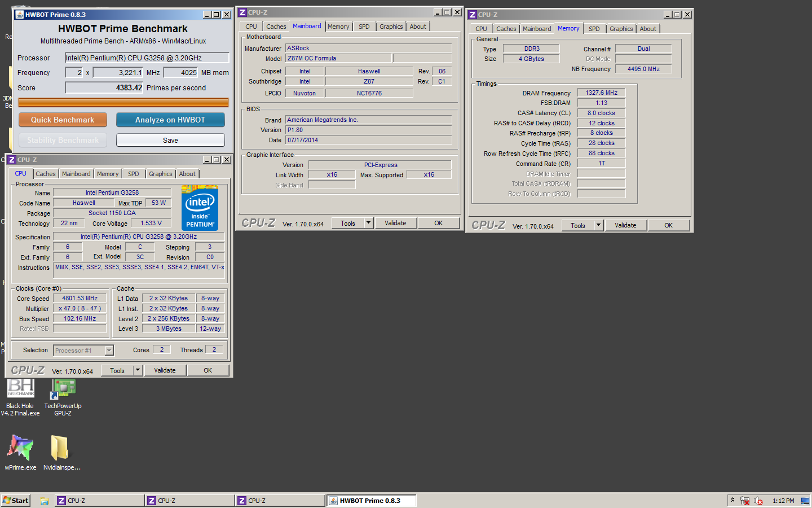
Task: Click the BIOS date 07/17/2014
Action: pyautogui.click(x=369, y=141)
